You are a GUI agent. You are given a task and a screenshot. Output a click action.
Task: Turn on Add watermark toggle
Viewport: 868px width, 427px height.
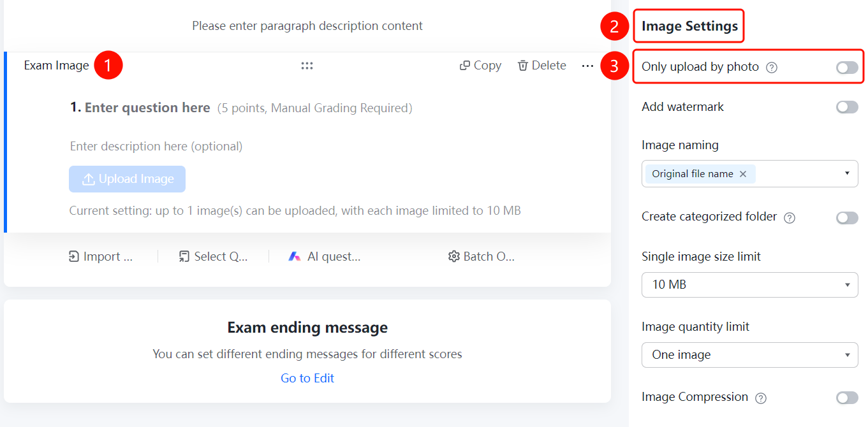pos(847,107)
